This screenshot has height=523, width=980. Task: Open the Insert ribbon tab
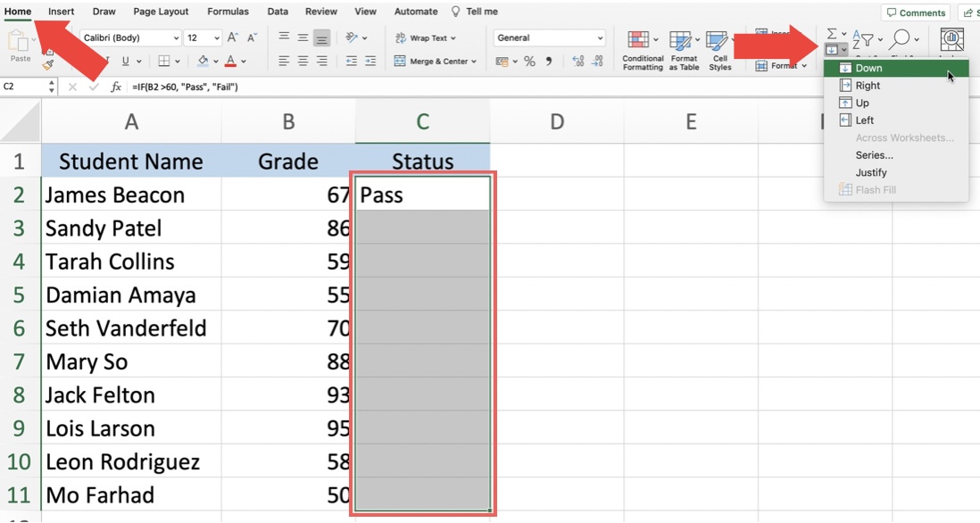point(62,12)
